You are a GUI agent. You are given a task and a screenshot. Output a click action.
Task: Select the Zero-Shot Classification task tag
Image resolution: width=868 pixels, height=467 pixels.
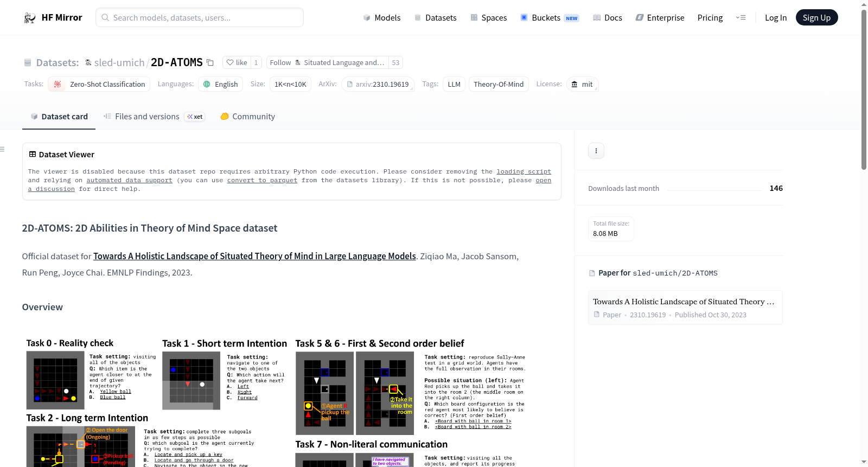pos(99,84)
